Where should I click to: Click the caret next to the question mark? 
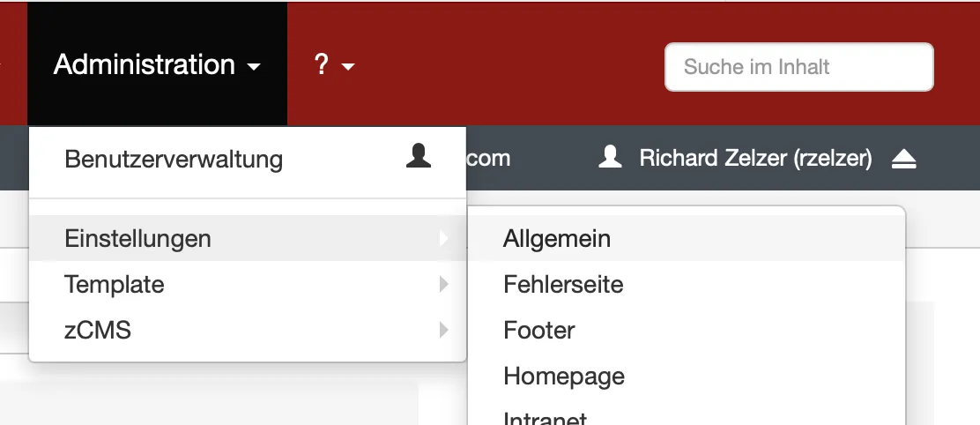point(348,67)
